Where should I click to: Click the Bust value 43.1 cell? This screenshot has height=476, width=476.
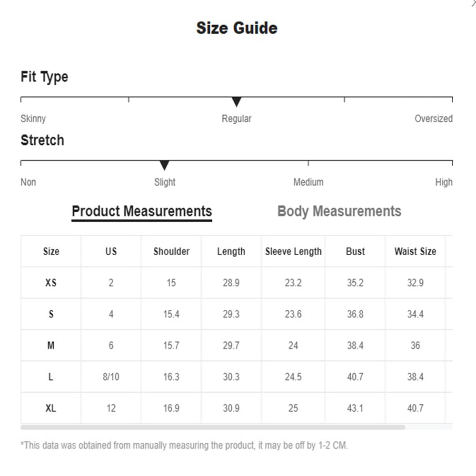click(x=355, y=408)
